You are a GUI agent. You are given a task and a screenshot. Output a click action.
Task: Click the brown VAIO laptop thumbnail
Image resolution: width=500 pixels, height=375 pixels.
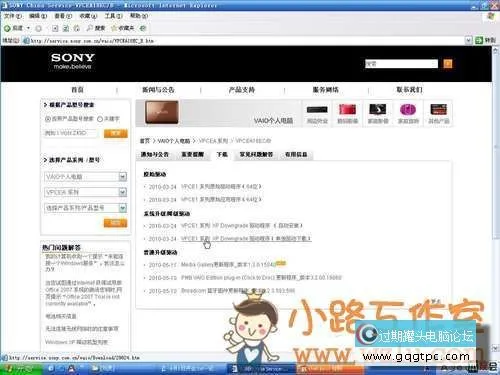point(162,112)
